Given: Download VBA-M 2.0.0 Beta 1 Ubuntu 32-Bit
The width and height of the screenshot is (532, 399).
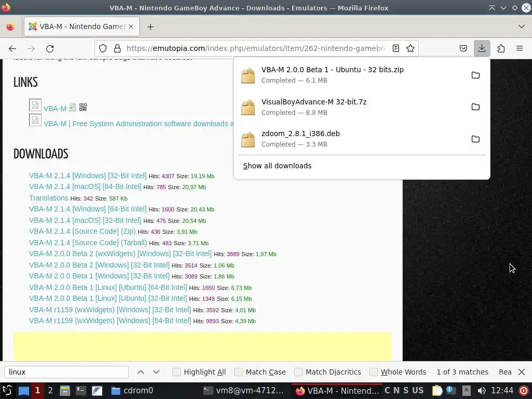Looking at the screenshot, I should (108, 299).
